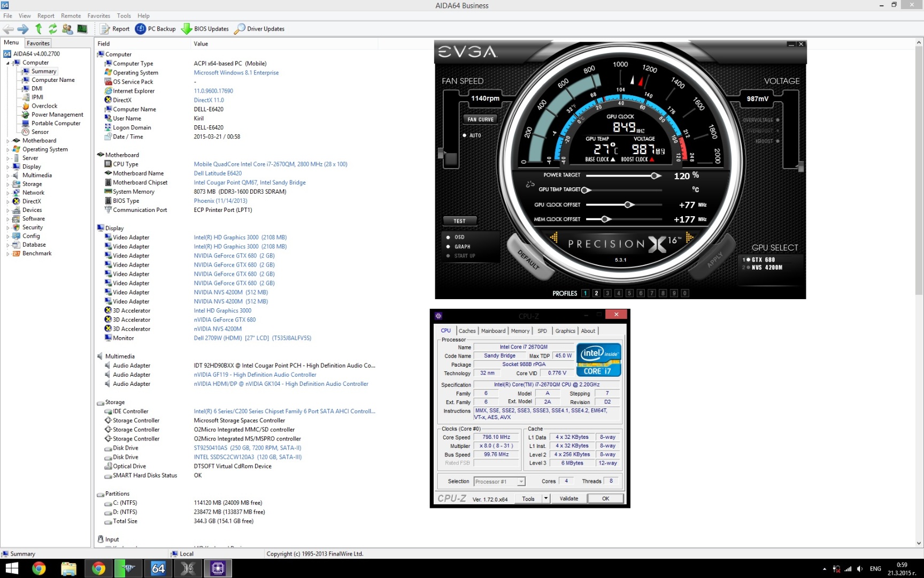This screenshot has width=924, height=578.
Task: Click the MEM CLOCK OFFSET slider handle
Action: pos(605,219)
